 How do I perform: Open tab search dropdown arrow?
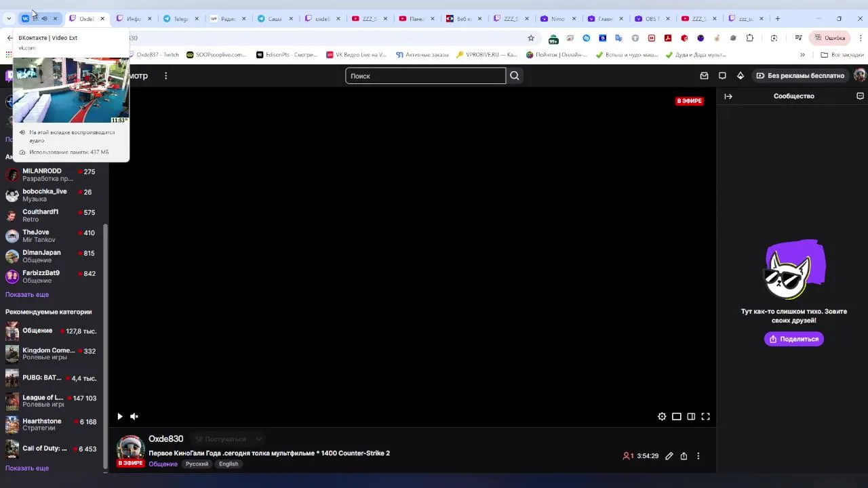point(9,18)
